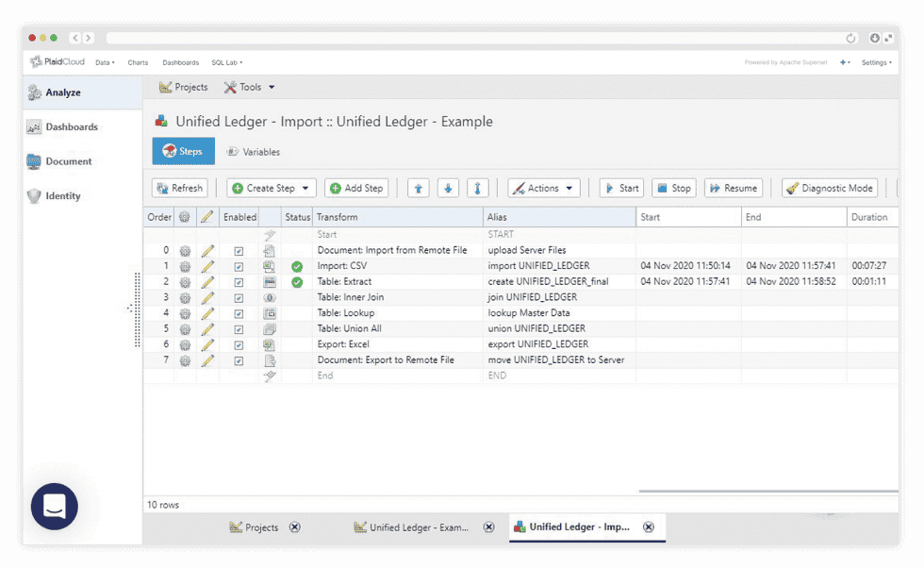The width and height of the screenshot is (924, 568).
Task: Click the Add Step button
Action: (356, 188)
